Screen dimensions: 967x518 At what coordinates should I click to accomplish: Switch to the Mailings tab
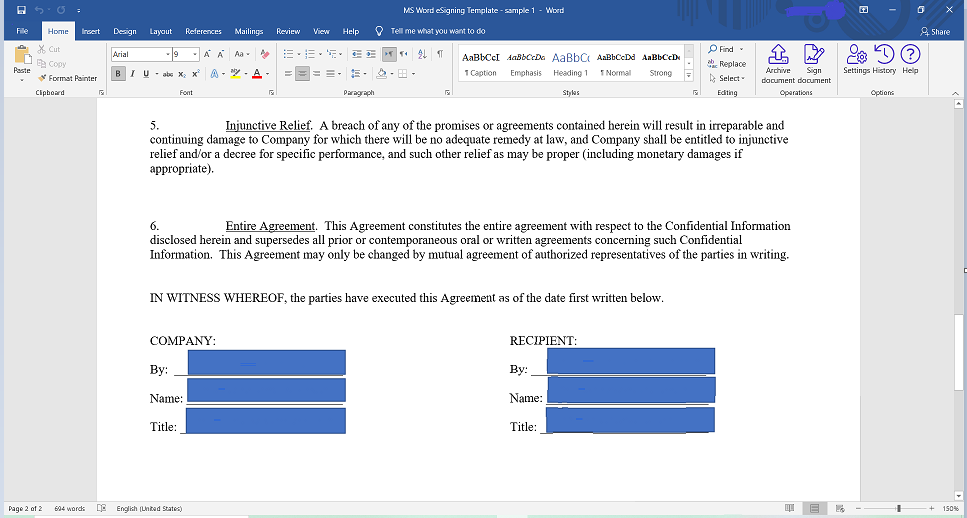pyautogui.click(x=248, y=31)
